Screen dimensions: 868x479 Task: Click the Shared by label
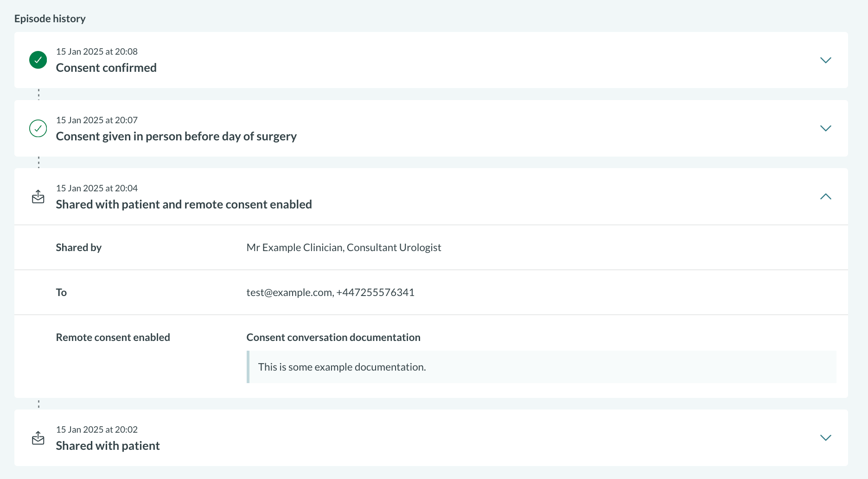coord(78,247)
